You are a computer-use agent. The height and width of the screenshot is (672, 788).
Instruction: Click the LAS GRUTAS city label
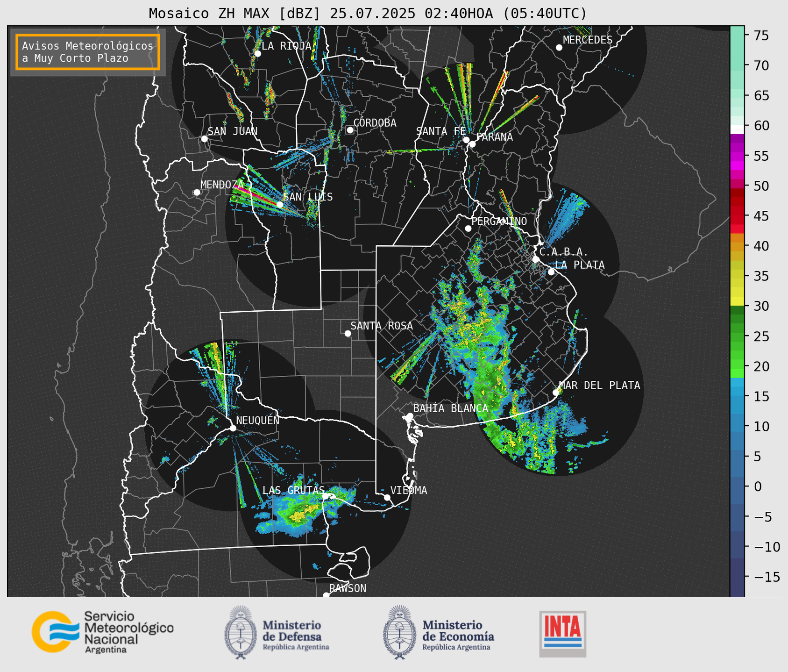click(293, 490)
